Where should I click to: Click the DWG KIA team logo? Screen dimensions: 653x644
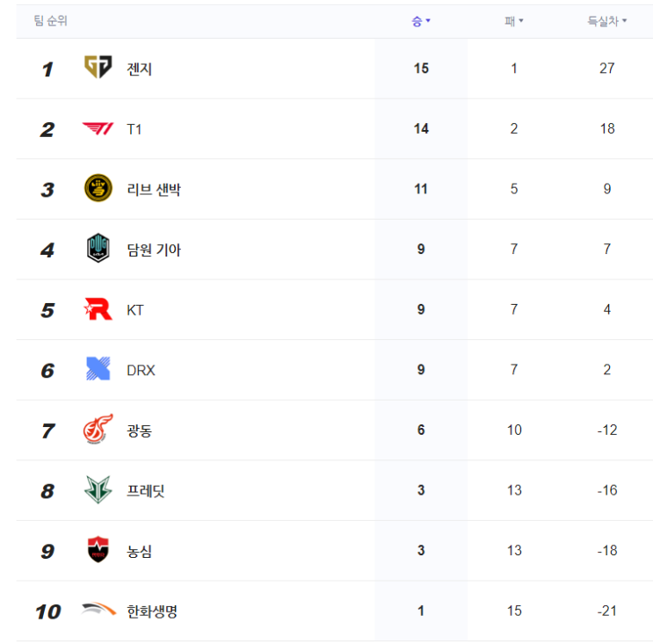tap(98, 250)
